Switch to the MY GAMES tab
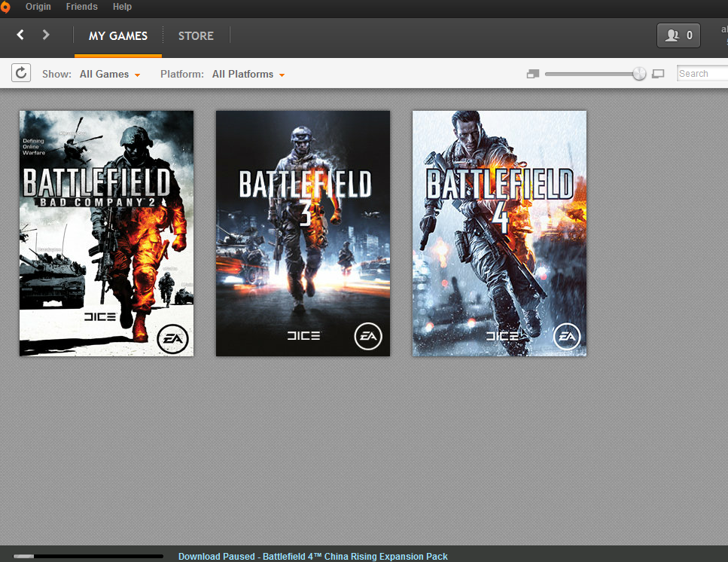 click(118, 35)
